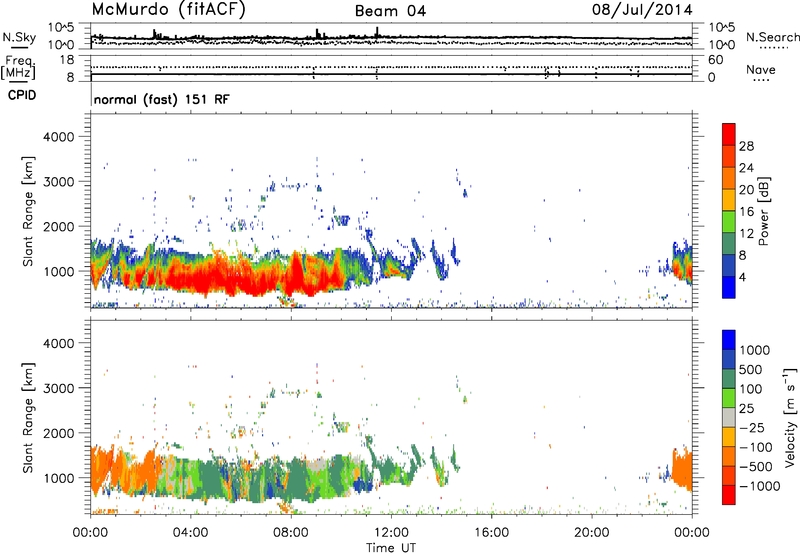Click the -25 value on Velocity colorbar
The image size is (800, 554).
coord(751,428)
